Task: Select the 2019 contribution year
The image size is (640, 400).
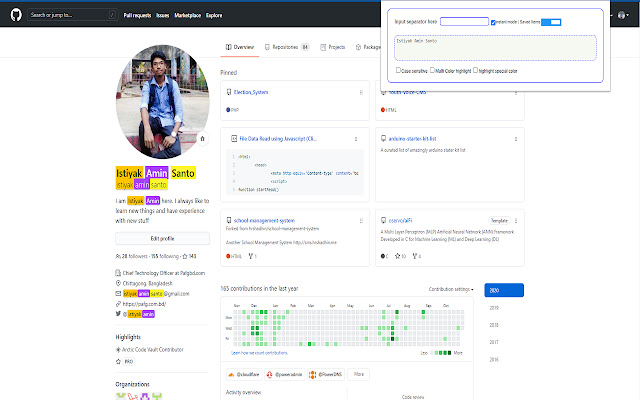Action: pyautogui.click(x=494, y=307)
